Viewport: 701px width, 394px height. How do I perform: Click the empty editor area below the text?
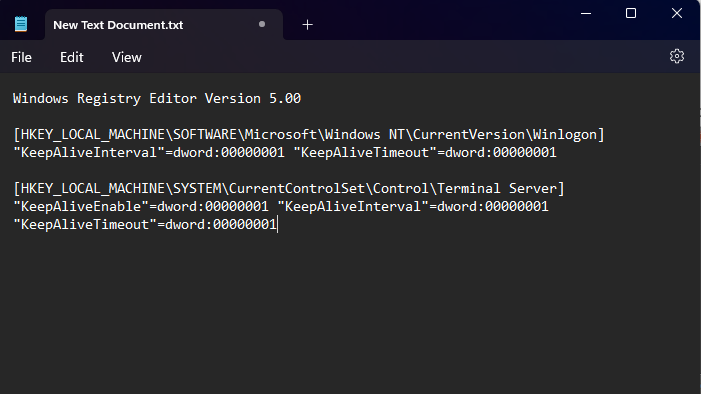349,313
